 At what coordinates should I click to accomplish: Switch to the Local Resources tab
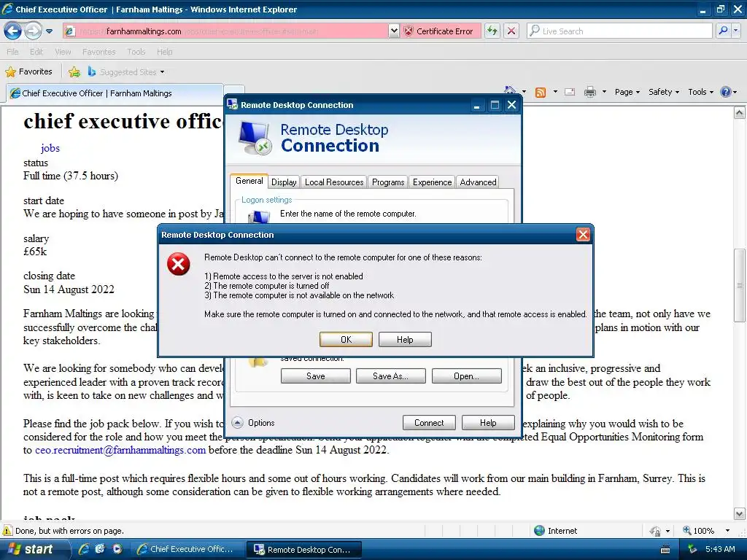click(x=334, y=182)
